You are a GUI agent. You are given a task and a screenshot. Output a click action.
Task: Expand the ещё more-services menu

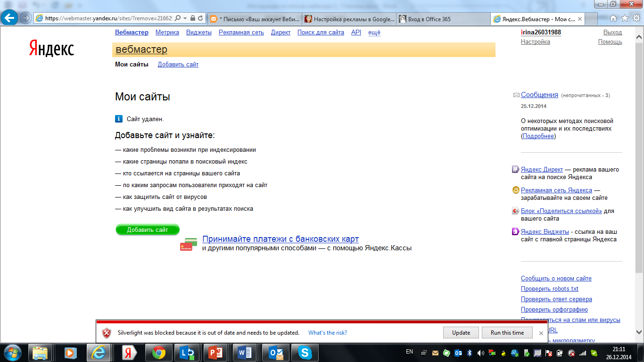pos(374,33)
